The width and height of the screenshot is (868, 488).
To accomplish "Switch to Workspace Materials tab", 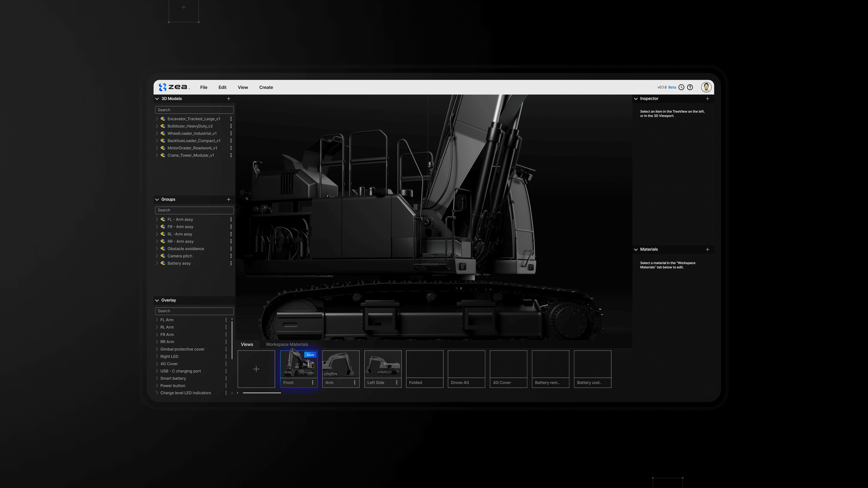I will 287,344.
